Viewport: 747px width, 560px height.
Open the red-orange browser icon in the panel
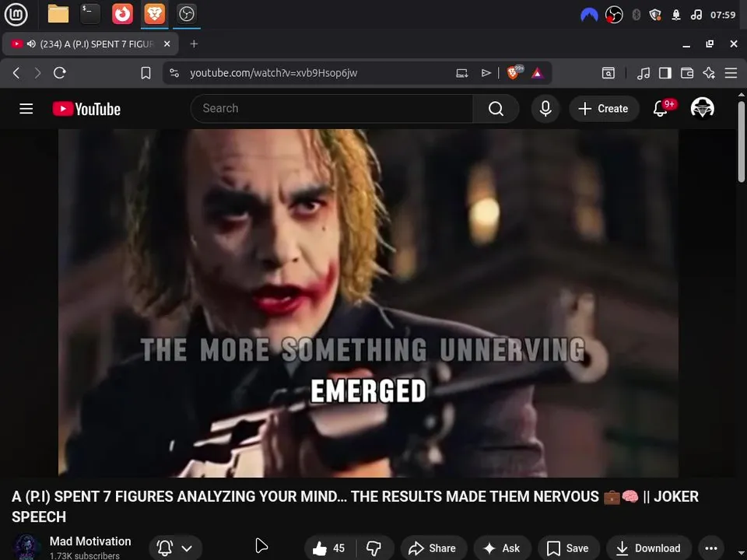[x=122, y=14]
